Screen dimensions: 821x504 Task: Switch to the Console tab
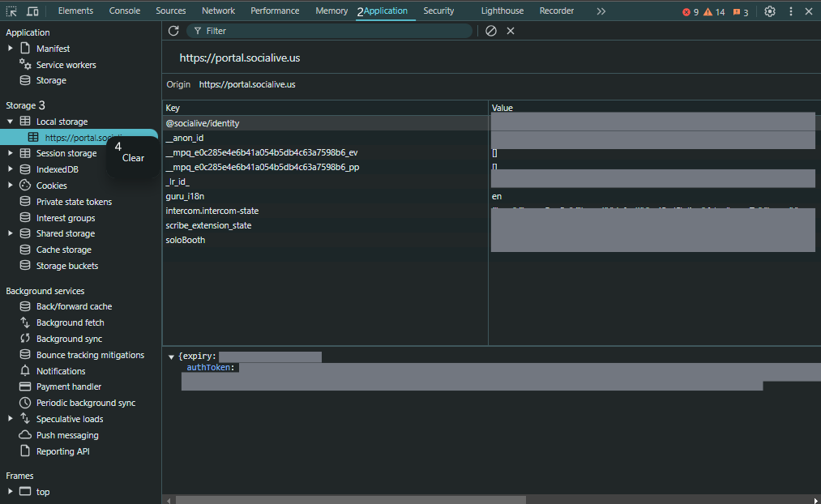pyautogui.click(x=125, y=11)
